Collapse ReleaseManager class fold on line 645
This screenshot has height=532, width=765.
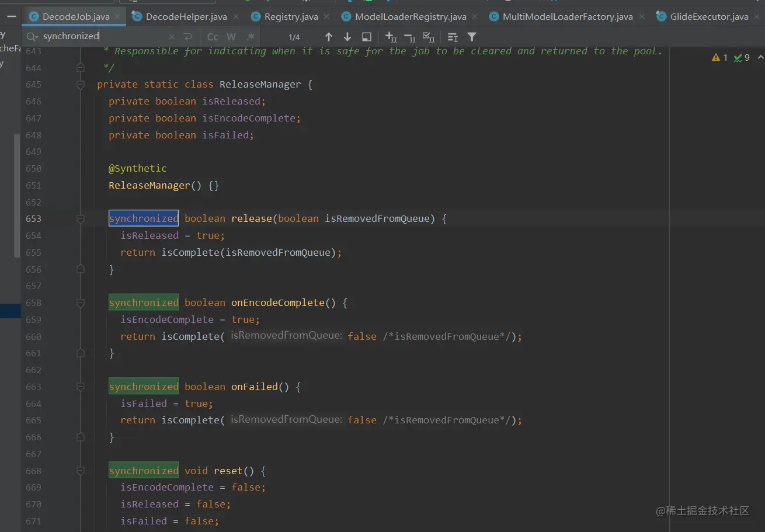point(81,85)
